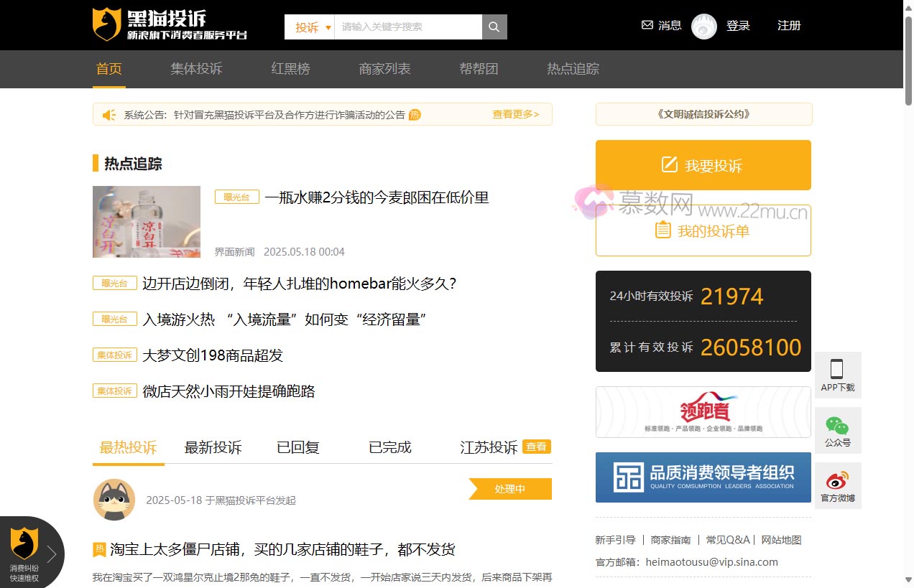Click the complaint poster's cat avatar
The height and width of the screenshot is (588, 914).
tap(114, 499)
